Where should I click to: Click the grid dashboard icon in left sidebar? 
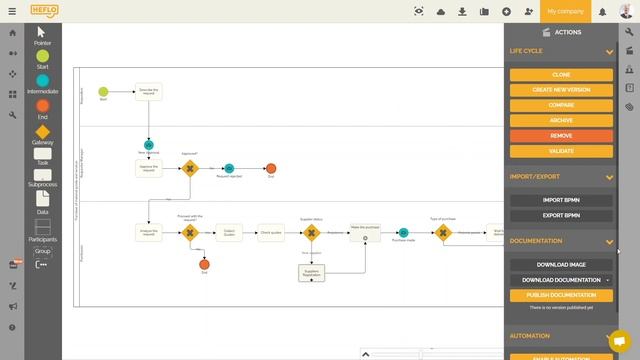[13, 94]
